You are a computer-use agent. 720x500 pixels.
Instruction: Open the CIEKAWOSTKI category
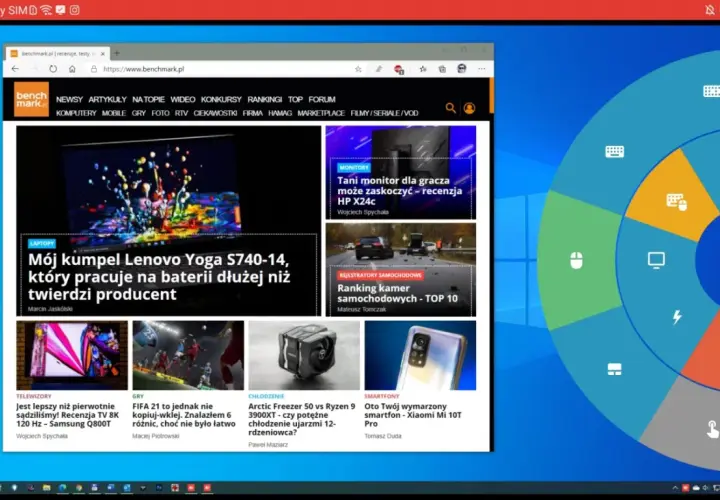215,113
